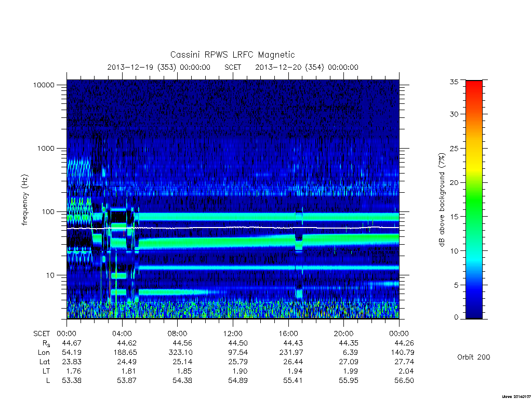532x399 pixels.
Task: Click the Rs row label
Action: coord(46,343)
